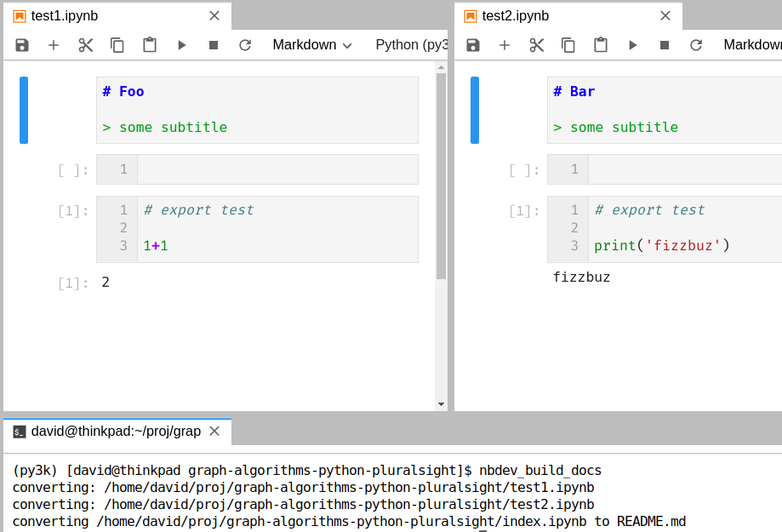Run the selected cell in test2.ipynb
Screen dimensions: 782x532
coord(631,45)
